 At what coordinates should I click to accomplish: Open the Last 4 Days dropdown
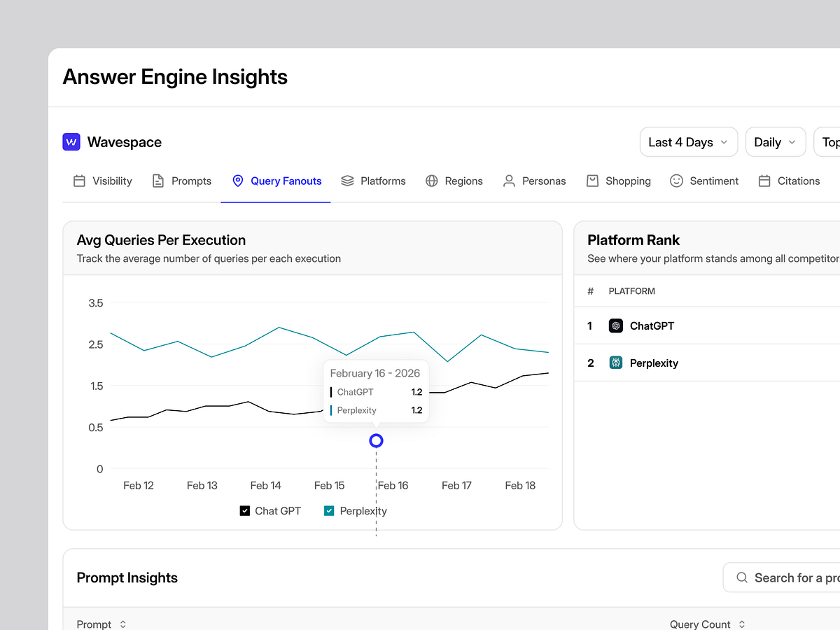tap(689, 142)
